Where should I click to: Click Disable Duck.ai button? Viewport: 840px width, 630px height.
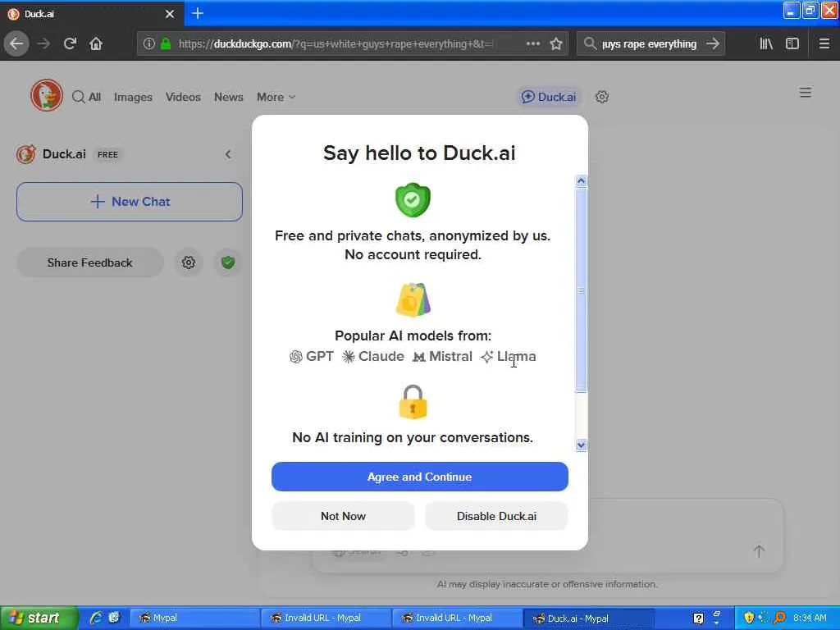(496, 516)
